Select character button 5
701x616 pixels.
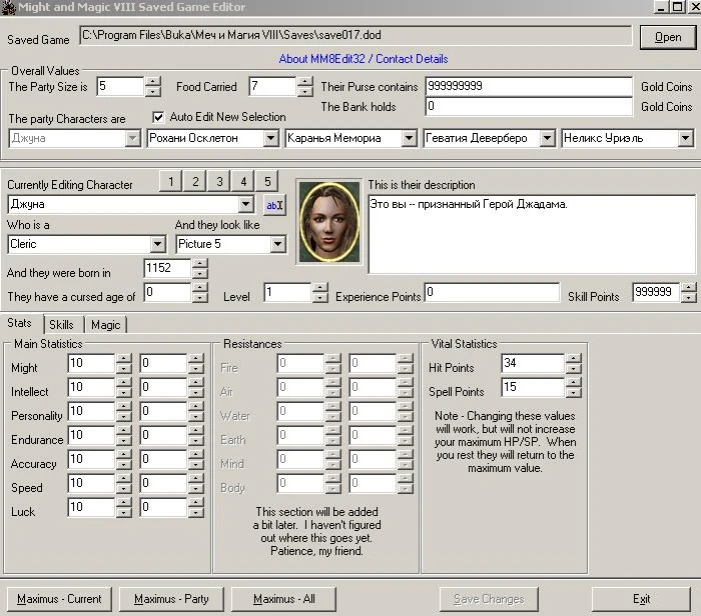[x=267, y=181]
